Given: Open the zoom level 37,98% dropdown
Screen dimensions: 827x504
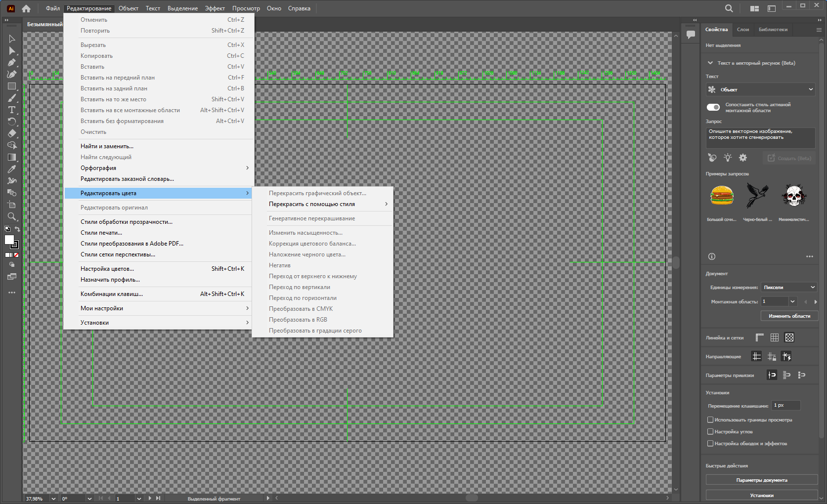Looking at the screenshot, I should 53,499.
